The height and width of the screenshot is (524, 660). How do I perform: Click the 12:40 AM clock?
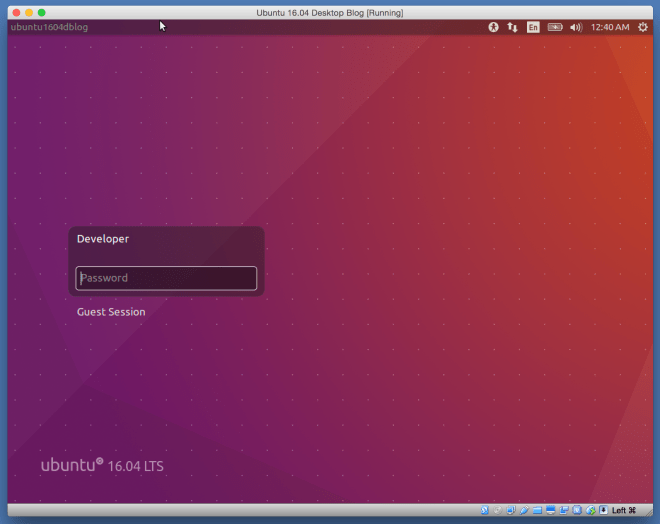pyautogui.click(x=610, y=27)
